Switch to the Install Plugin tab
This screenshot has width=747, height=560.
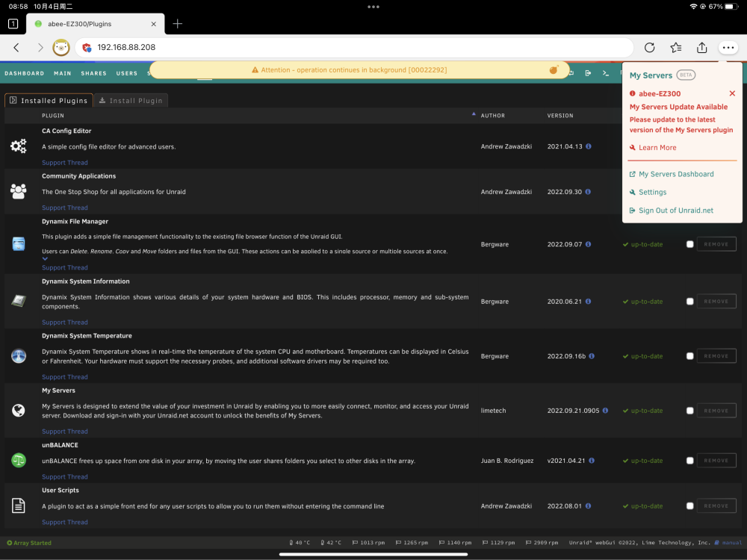tap(131, 101)
